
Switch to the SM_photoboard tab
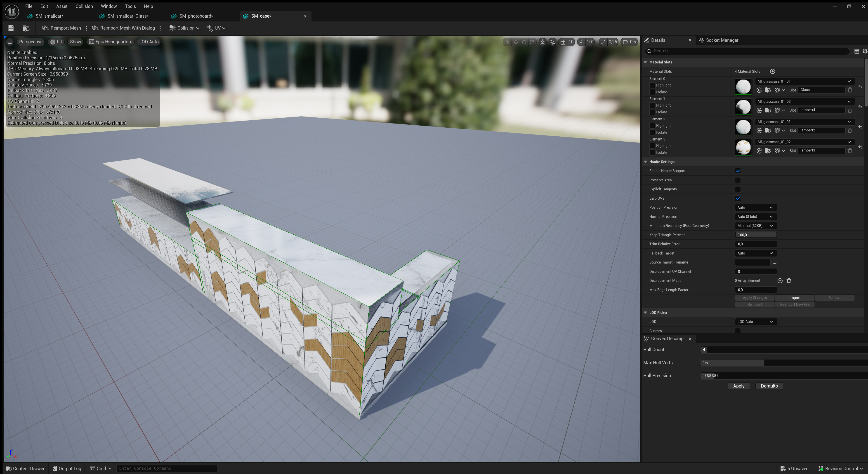196,16
